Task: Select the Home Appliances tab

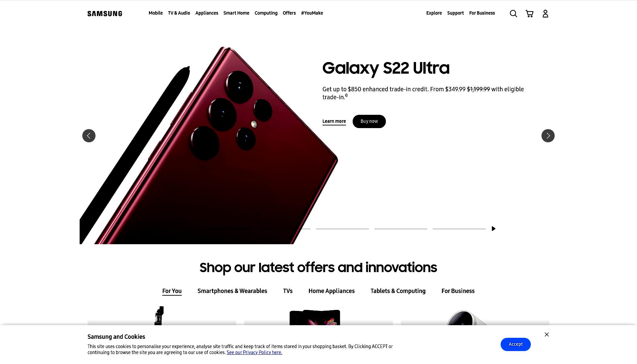Action: point(331,291)
